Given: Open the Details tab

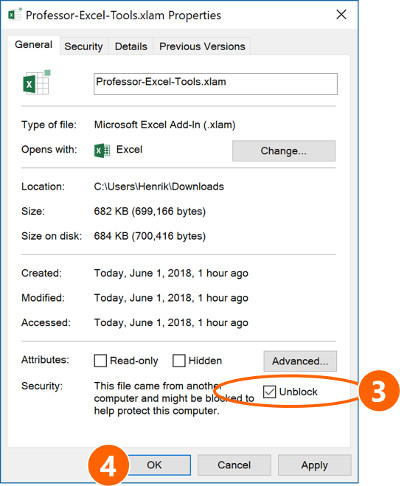Looking at the screenshot, I should click(131, 46).
